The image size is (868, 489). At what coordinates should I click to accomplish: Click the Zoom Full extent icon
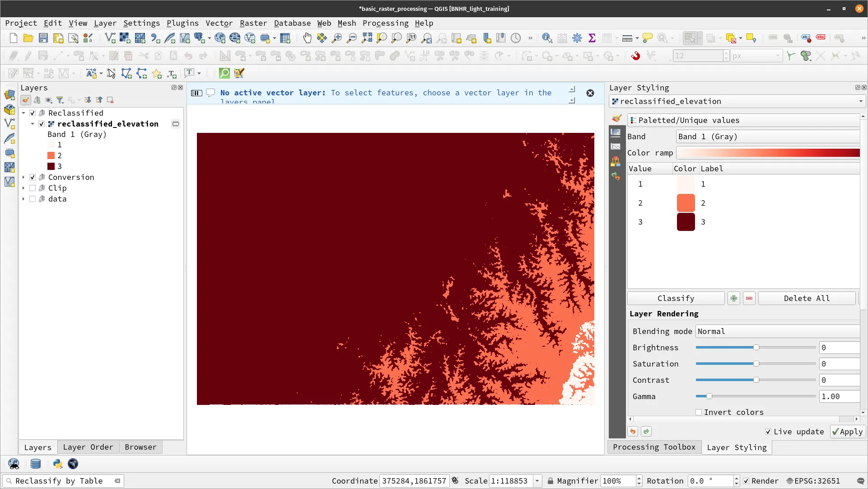click(366, 38)
